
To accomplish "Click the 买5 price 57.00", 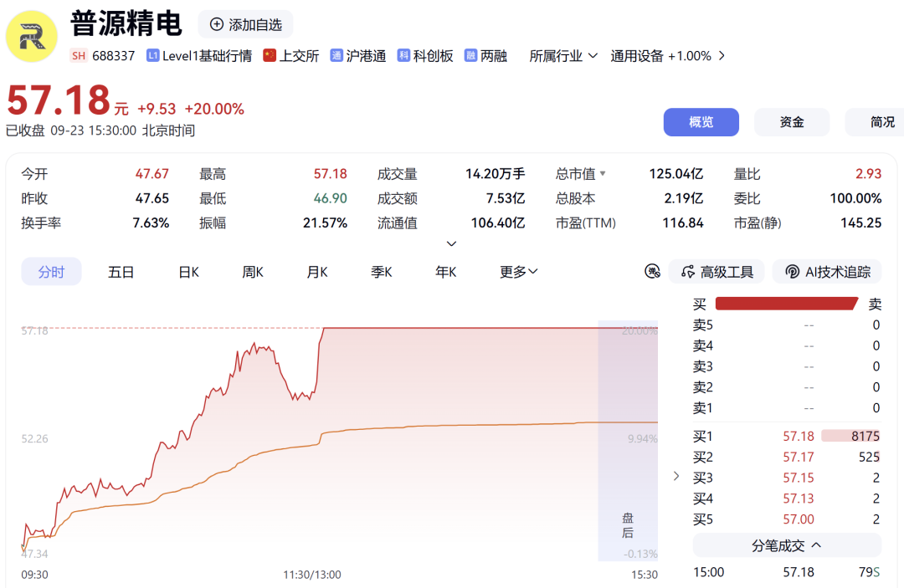I will click(x=799, y=519).
